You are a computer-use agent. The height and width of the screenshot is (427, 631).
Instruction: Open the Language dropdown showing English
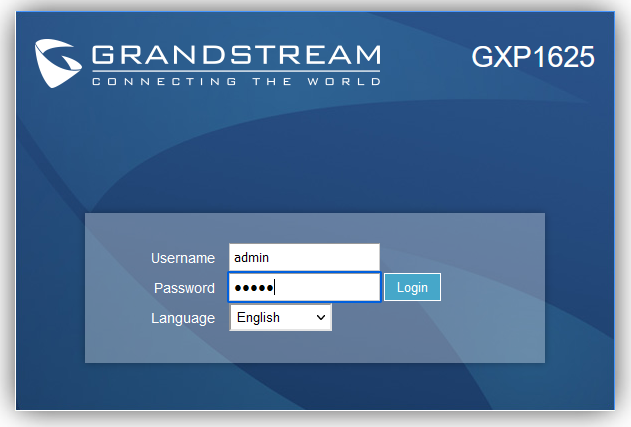coord(280,318)
